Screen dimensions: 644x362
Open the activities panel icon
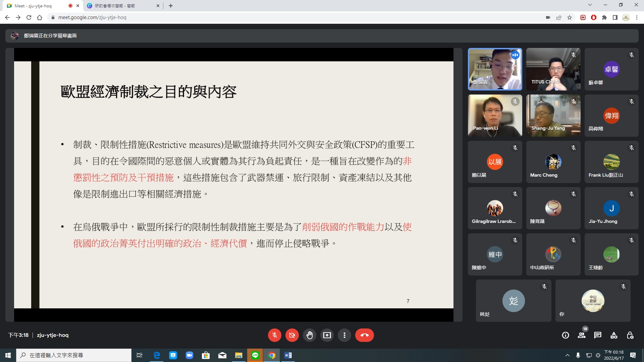[614, 335]
